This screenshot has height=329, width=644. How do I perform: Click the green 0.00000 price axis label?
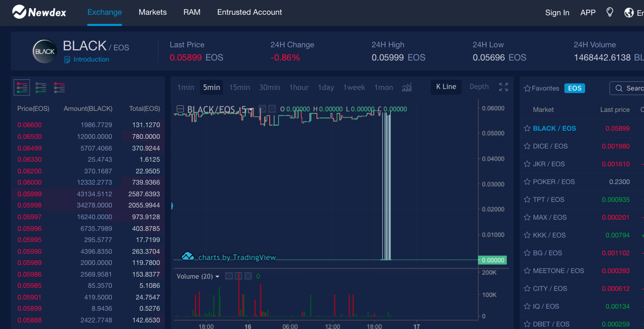click(x=493, y=260)
